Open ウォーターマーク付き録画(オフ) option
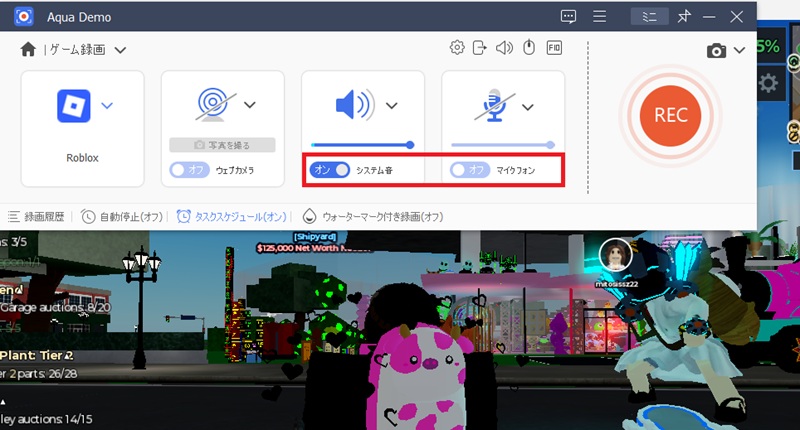This screenshot has height=430, width=800. tap(373, 217)
